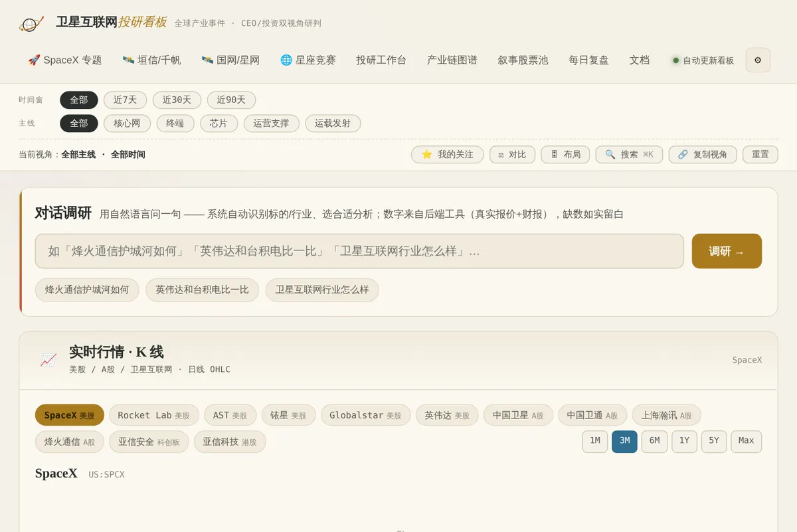Viewport: 797px width, 532px height.
Task: Open 文档 tab
Action: [640, 60]
